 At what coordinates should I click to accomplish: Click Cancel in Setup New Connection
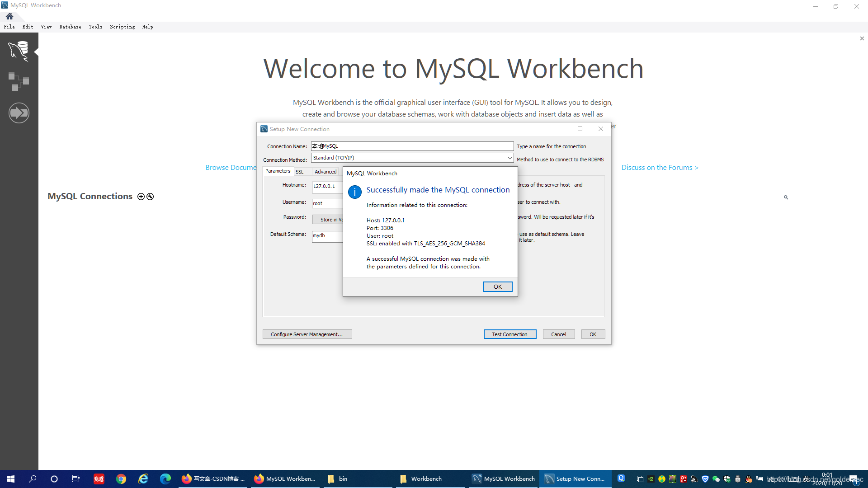coord(558,334)
